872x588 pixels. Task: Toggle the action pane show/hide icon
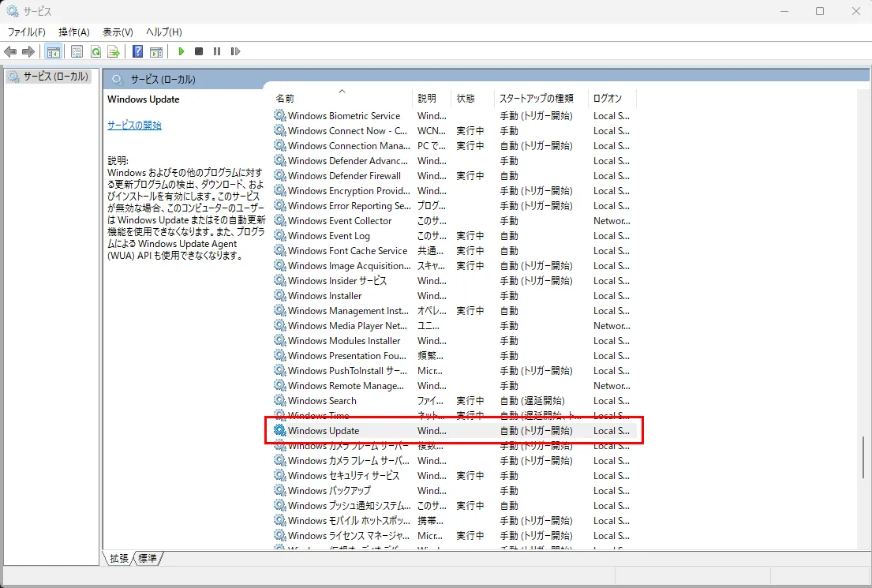click(x=156, y=52)
